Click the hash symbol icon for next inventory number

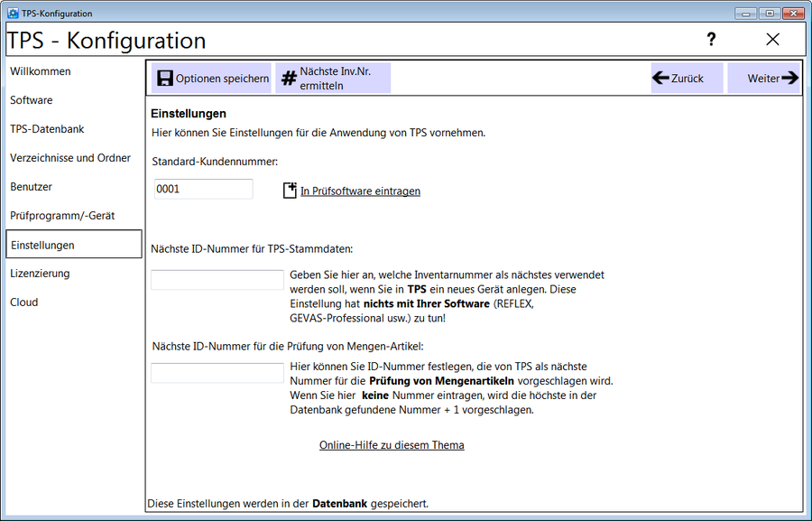pyautogui.click(x=289, y=79)
